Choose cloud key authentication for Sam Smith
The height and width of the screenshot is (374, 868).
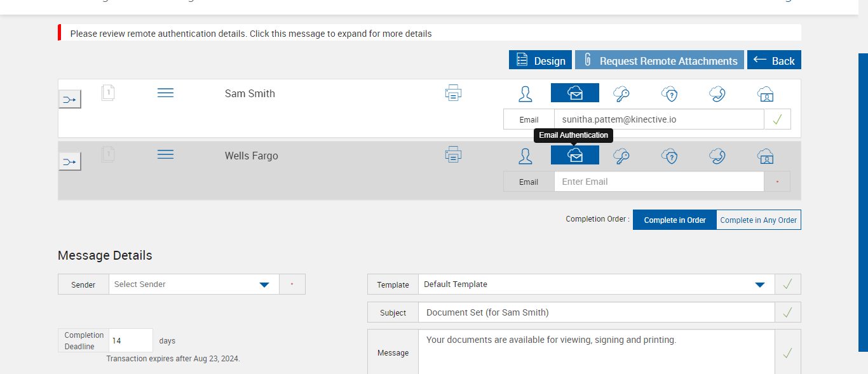621,94
